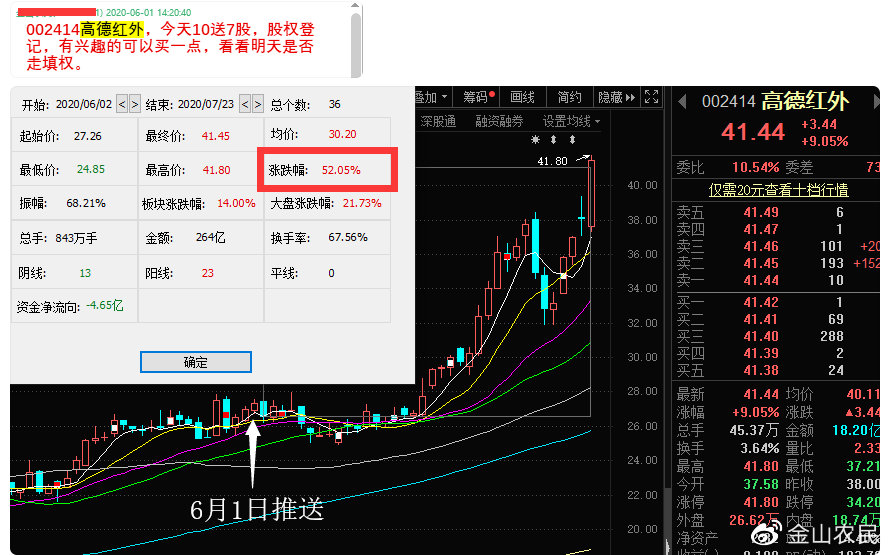
Task: Click the large current price 41.44
Action: click(753, 132)
